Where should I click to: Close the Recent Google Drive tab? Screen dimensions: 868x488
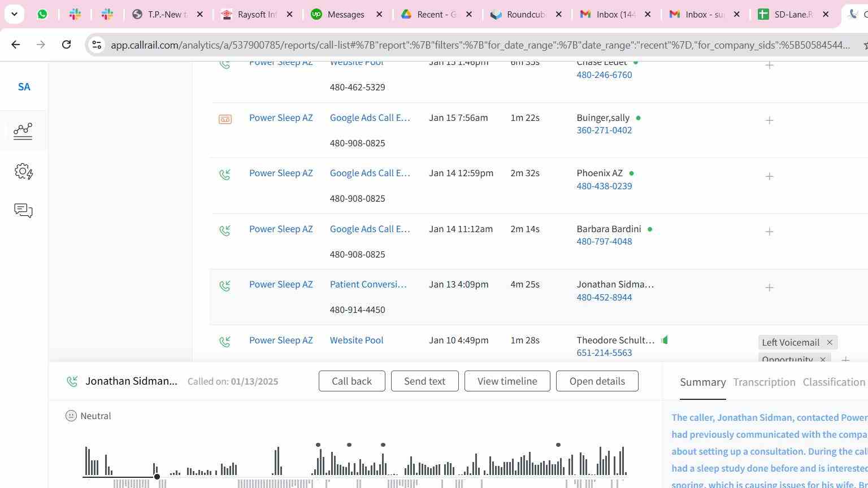pos(468,14)
